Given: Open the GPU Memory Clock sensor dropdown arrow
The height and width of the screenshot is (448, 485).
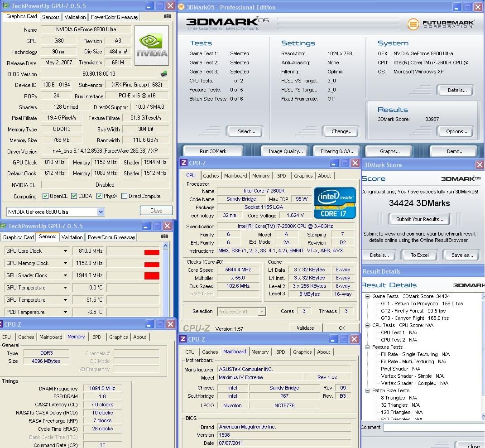Looking at the screenshot, I should point(65,263).
